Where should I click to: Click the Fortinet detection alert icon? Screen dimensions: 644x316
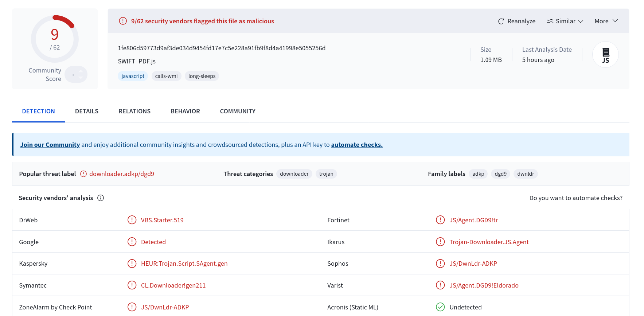(x=440, y=220)
